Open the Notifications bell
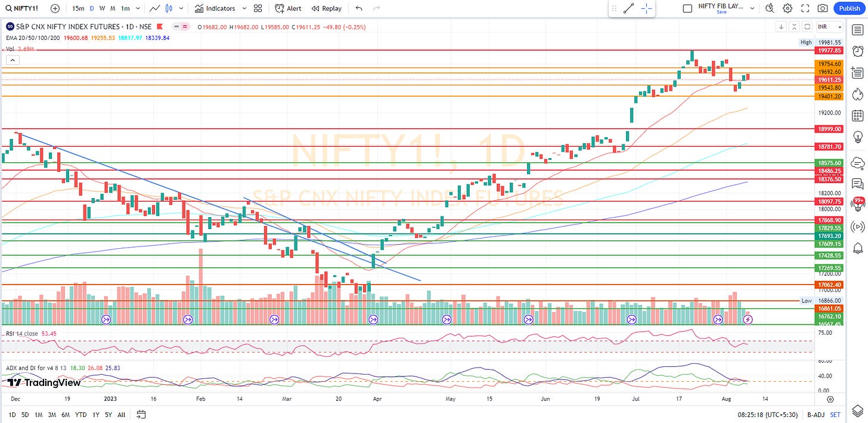868x423 pixels. (858, 247)
